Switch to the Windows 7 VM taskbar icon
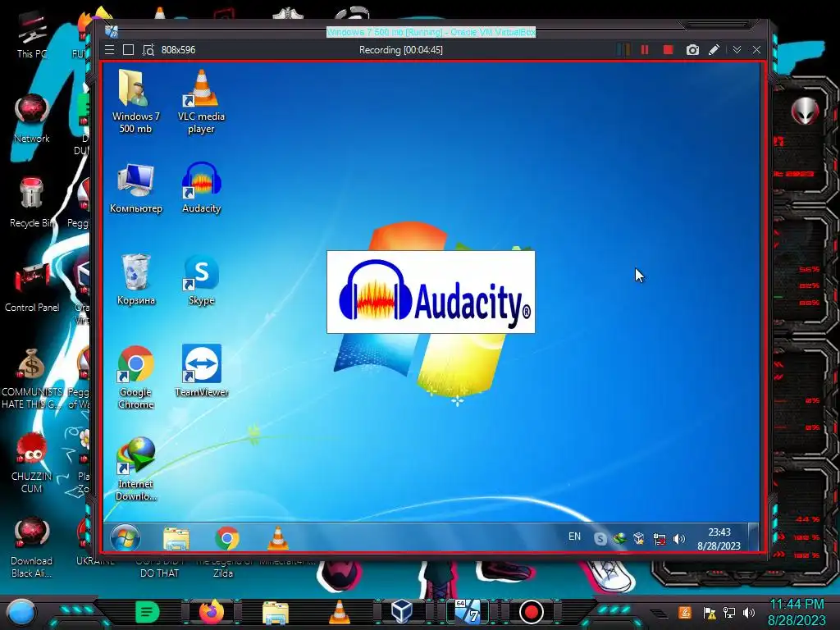The image size is (840, 630). [467, 612]
